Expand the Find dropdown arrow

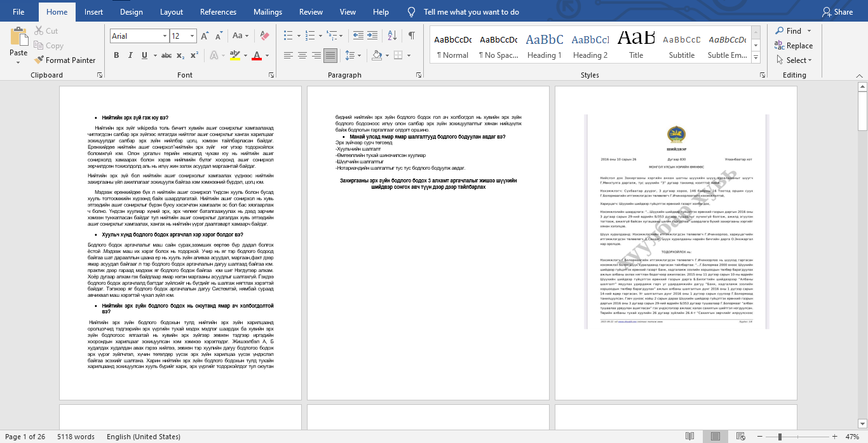click(809, 31)
